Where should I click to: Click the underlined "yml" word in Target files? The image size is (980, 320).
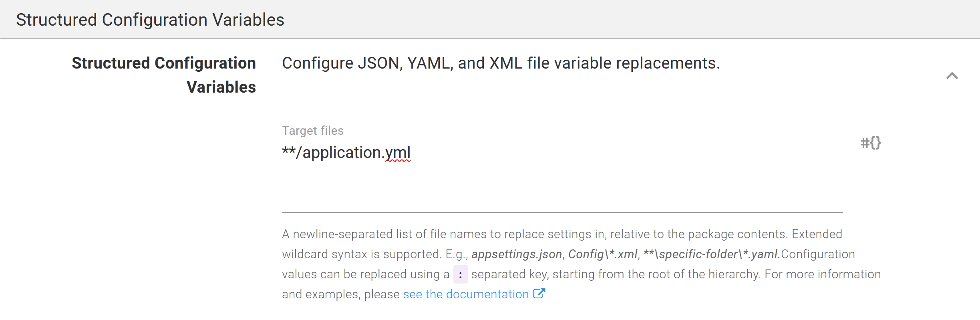tap(398, 153)
